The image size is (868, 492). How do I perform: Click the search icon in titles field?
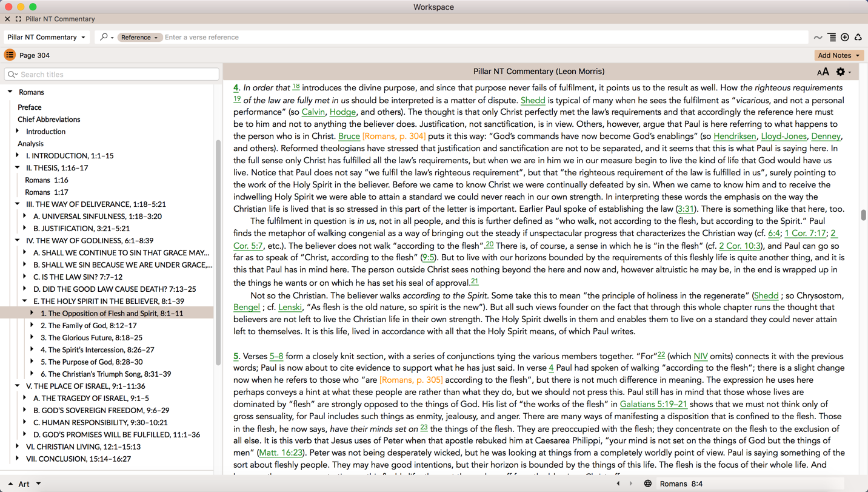[x=12, y=75]
